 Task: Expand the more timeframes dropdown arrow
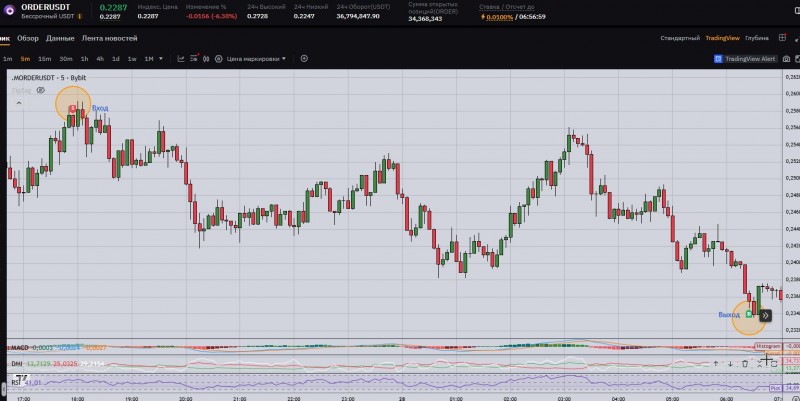point(161,59)
